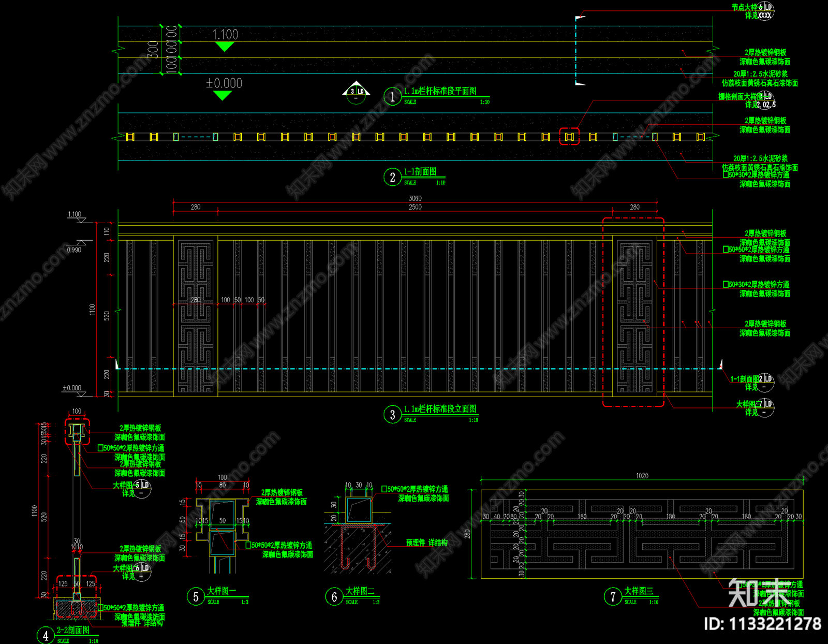Click the triangular '3 LD' section marker

coord(356,92)
